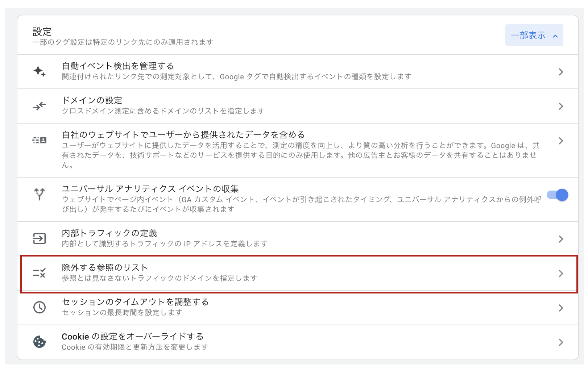Image resolution: width=588 pixels, height=371 pixels.
Task: Click the clock icon for session timeout
Action: [x=40, y=307]
